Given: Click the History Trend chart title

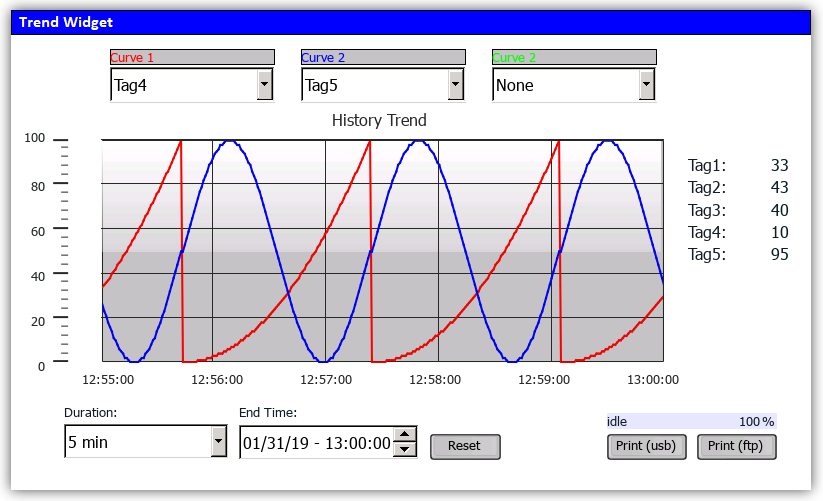Looking at the screenshot, I should (379, 120).
